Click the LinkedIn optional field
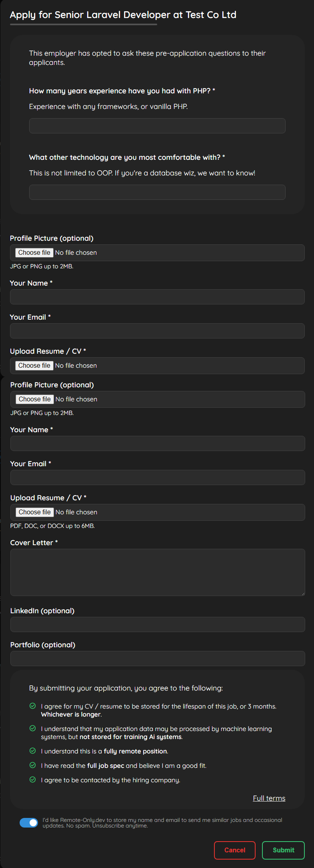The image size is (314, 868). (157, 624)
